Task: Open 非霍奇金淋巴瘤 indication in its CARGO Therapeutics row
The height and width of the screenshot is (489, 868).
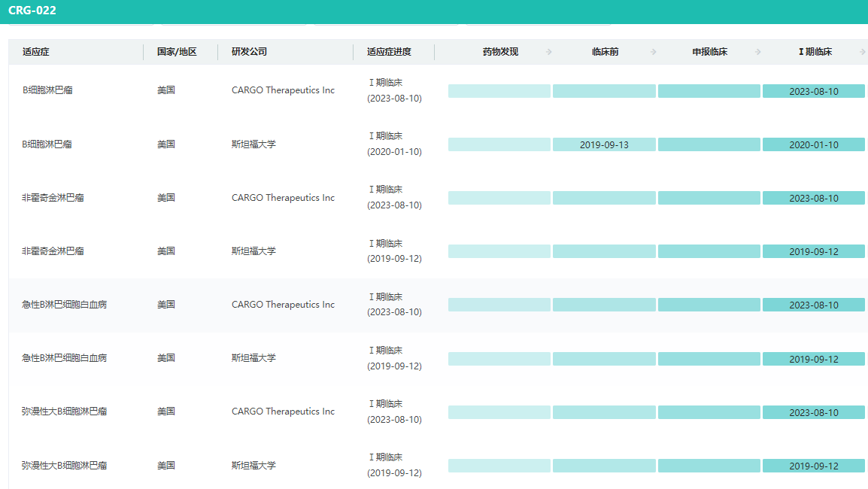Action: (53, 197)
